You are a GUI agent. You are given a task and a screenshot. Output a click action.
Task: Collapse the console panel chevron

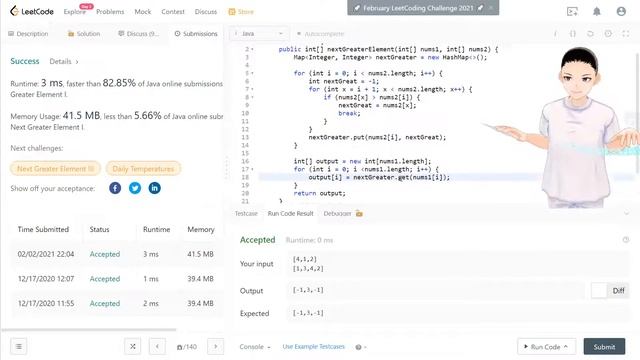click(x=627, y=213)
